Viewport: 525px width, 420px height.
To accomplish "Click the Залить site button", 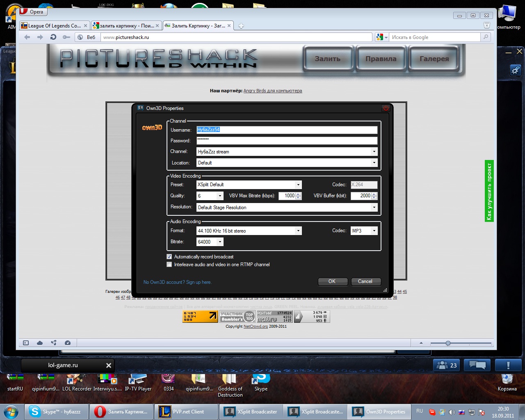I will (328, 59).
